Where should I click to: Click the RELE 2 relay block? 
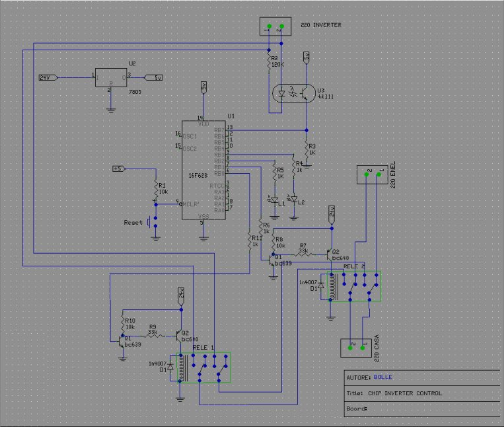tap(354, 286)
